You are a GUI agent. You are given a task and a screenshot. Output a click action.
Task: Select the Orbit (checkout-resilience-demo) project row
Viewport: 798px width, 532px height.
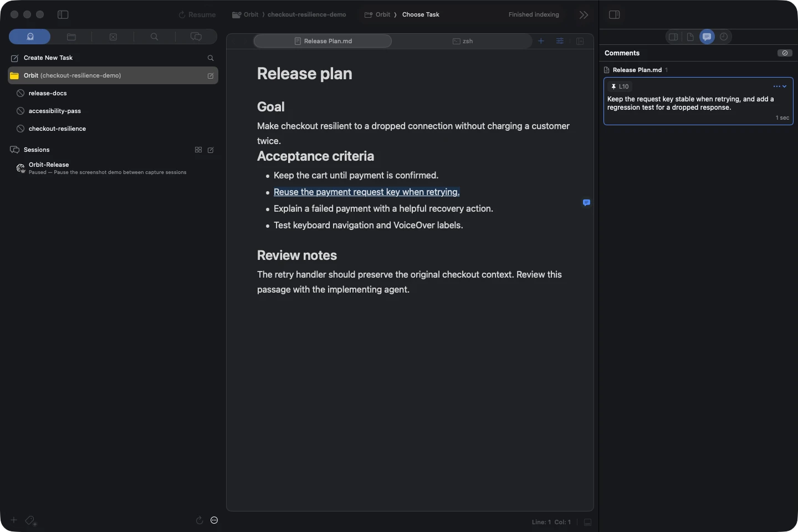point(113,75)
